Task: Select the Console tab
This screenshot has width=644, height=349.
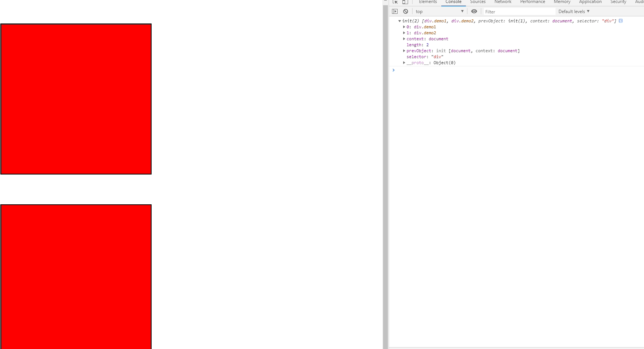Action: (454, 2)
